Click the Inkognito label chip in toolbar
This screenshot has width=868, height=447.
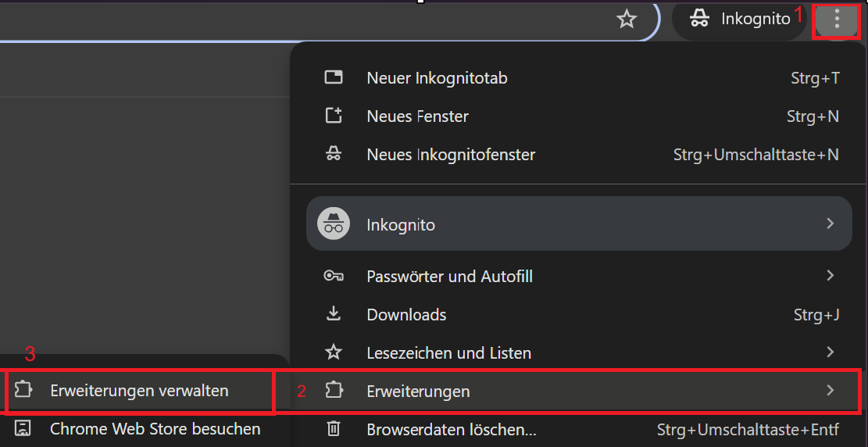(x=739, y=20)
